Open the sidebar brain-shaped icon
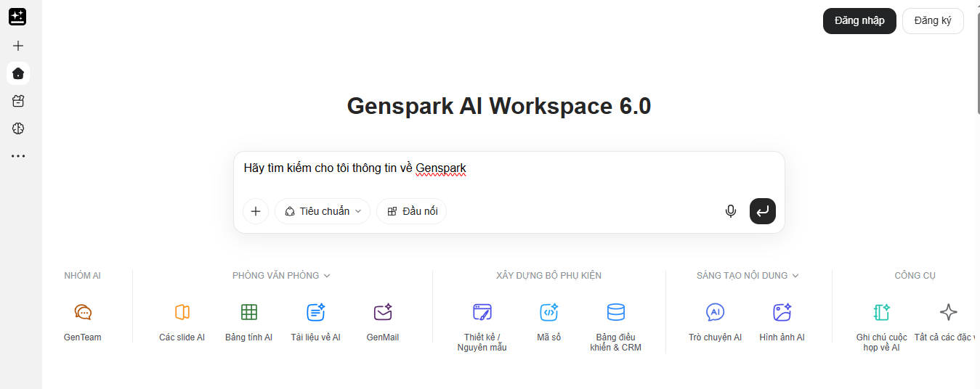980x389 pixels. point(18,128)
